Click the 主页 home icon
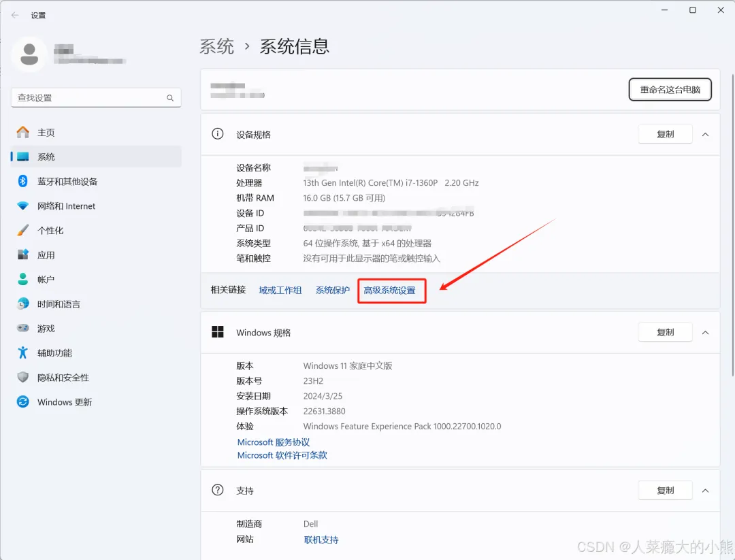The height and width of the screenshot is (560, 735). (x=22, y=132)
